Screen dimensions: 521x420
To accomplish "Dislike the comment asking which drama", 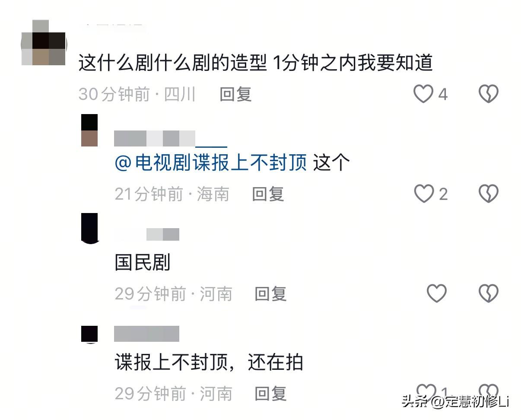I will 489,94.
